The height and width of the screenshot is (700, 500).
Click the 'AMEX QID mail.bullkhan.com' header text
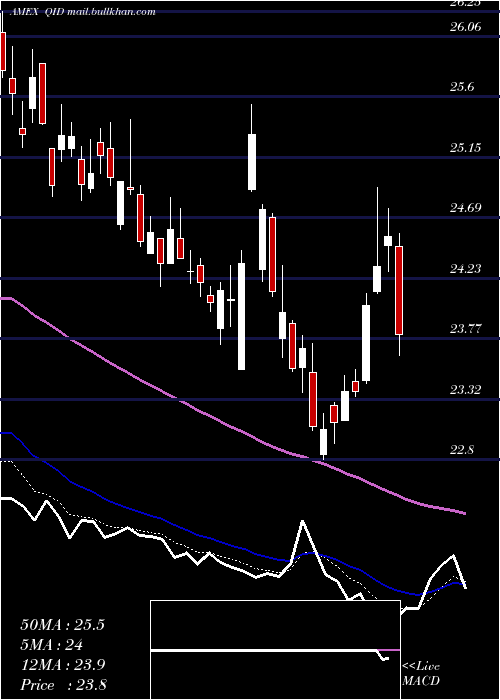(x=82, y=12)
